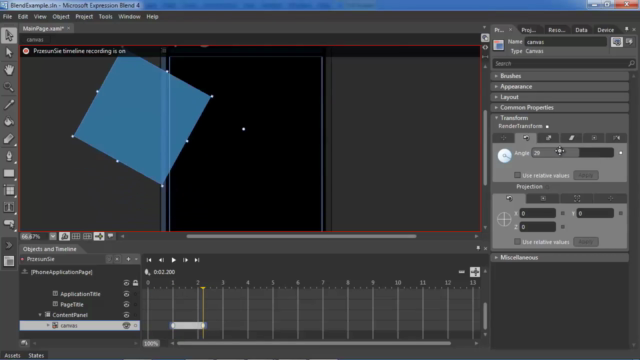Viewport: 640px width, 360px height.
Task: Collapse the ContentPanel tree node
Action: pos(40,315)
